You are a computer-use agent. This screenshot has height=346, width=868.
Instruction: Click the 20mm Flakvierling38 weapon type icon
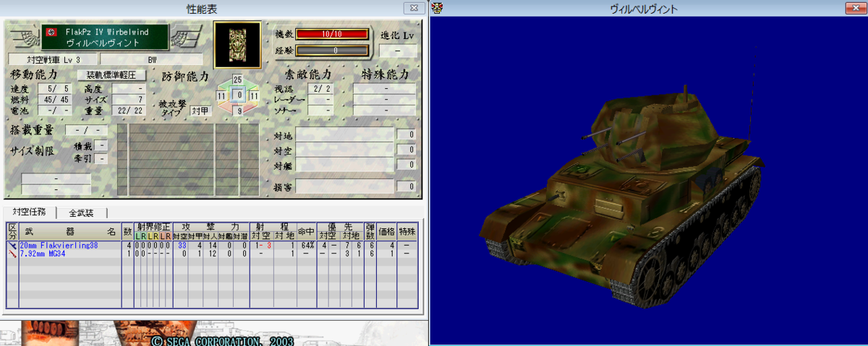click(12, 246)
